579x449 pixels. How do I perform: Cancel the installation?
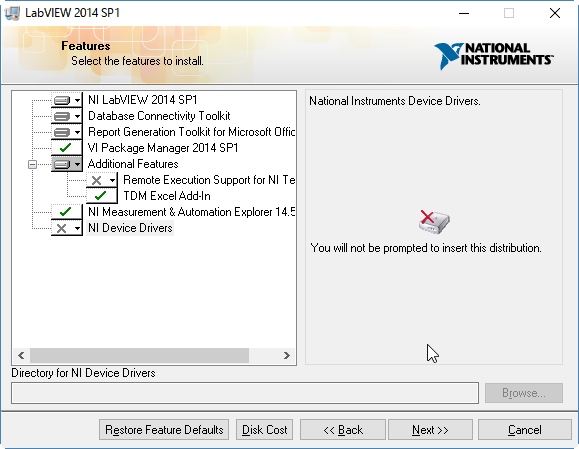click(x=525, y=430)
